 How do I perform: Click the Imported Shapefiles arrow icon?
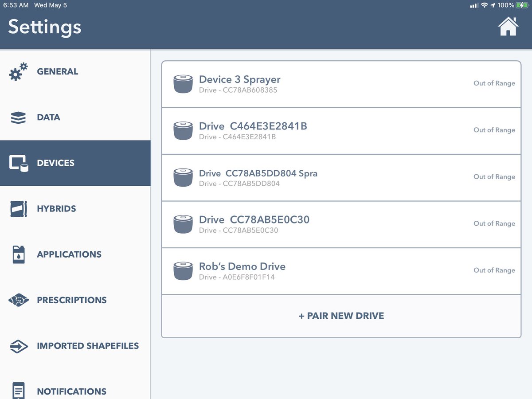19,346
